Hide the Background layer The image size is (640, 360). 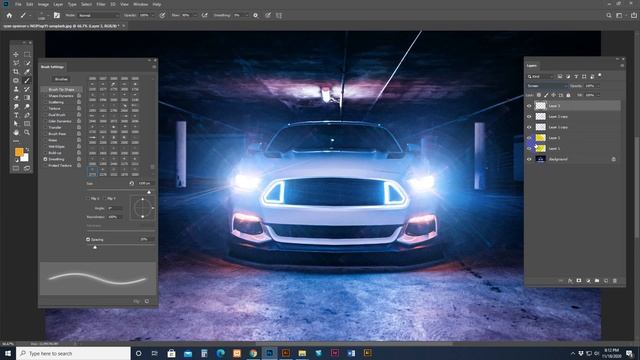pos(529,159)
